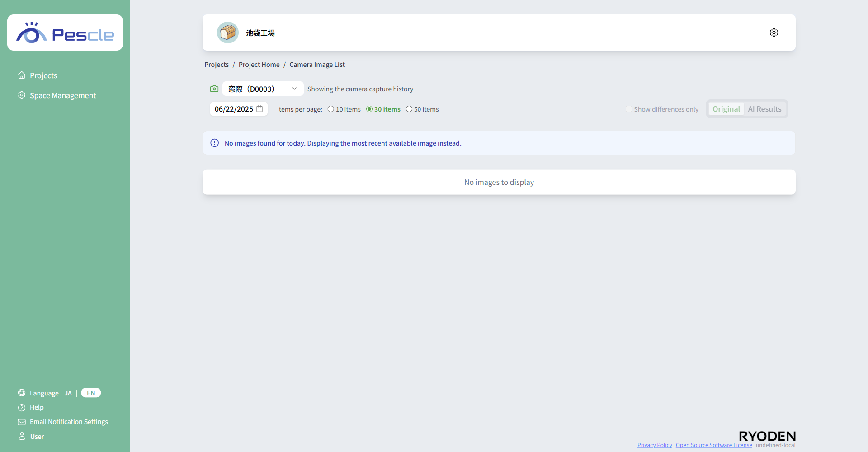Click the Pescle logo
The height and width of the screenshot is (452, 868).
(65, 33)
